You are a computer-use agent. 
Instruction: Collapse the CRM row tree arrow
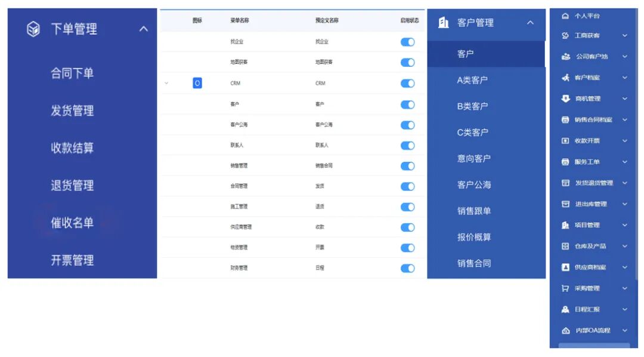click(x=166, y=83)
